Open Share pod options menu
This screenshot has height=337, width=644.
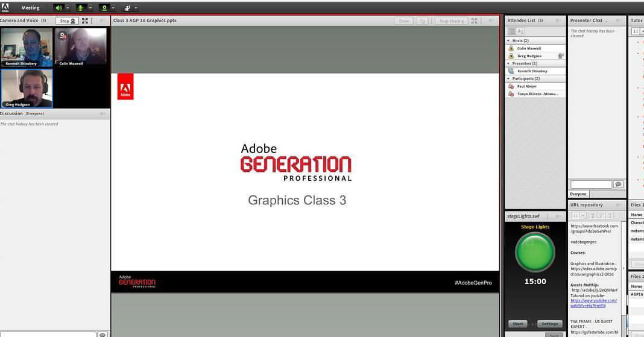coord(491,20)
